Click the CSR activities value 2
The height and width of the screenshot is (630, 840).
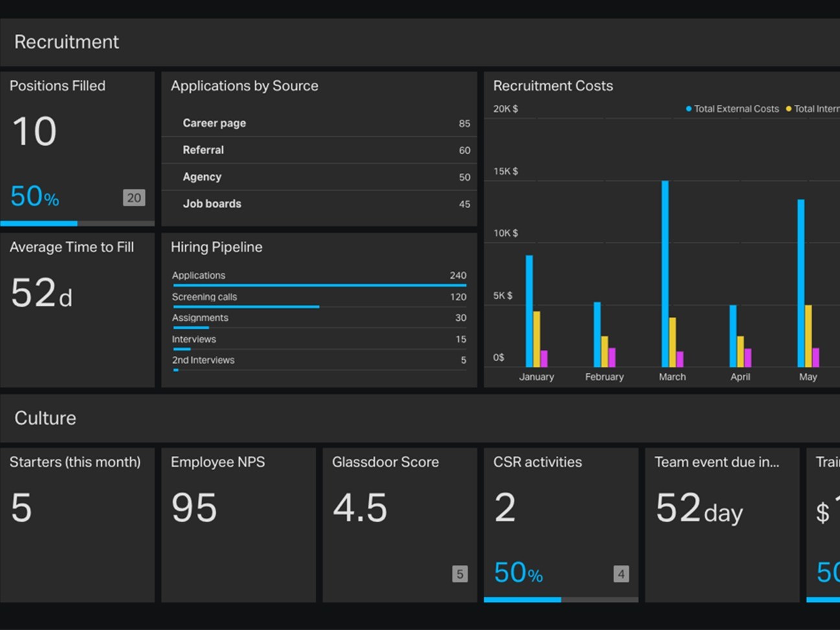point(505,507)
